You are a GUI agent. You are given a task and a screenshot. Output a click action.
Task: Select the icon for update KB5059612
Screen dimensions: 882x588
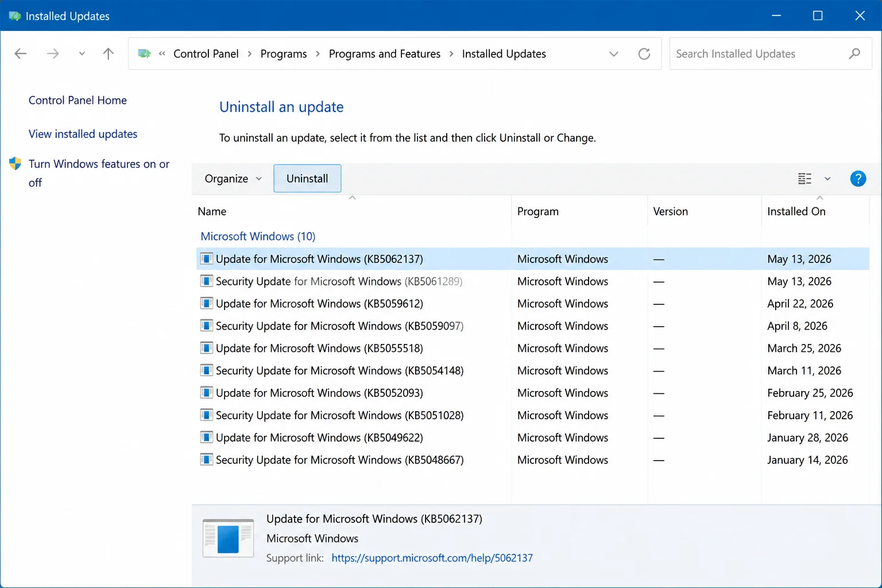click(x=207, y=303)
